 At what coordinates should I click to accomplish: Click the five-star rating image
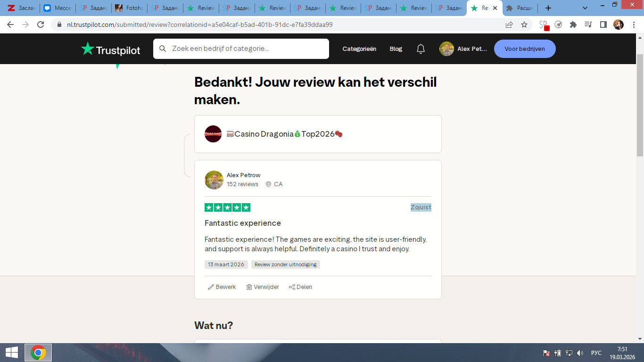(x=227, y=207)
